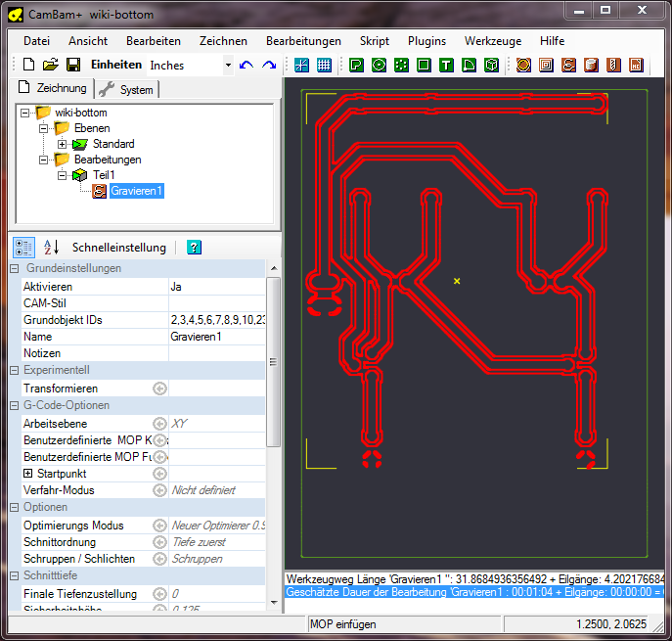Select the Circle drawing tool
672x641 pixels.
379,66
